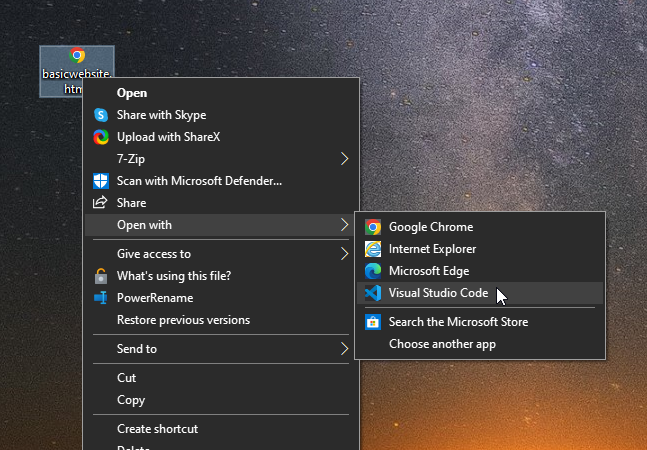Select PowerRename from the menu
Image resolution: width=647 pixels, height=450 pixels.
point(221,298)
